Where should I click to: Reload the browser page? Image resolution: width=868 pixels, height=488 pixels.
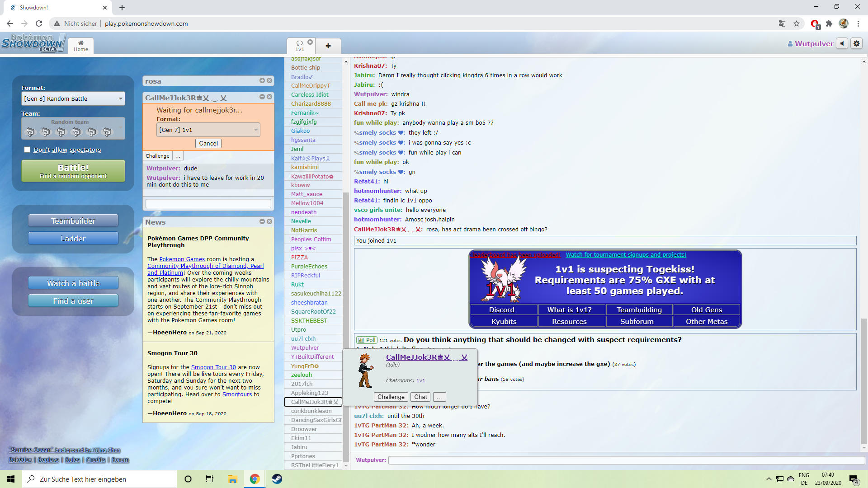[x=39, y=23]
